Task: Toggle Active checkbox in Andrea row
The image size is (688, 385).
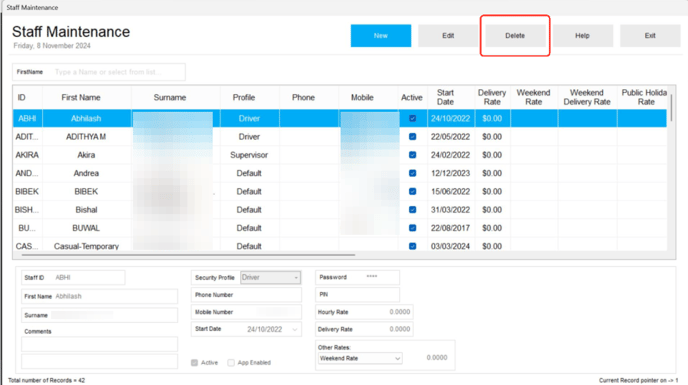Action: click(x=412, y=173)
